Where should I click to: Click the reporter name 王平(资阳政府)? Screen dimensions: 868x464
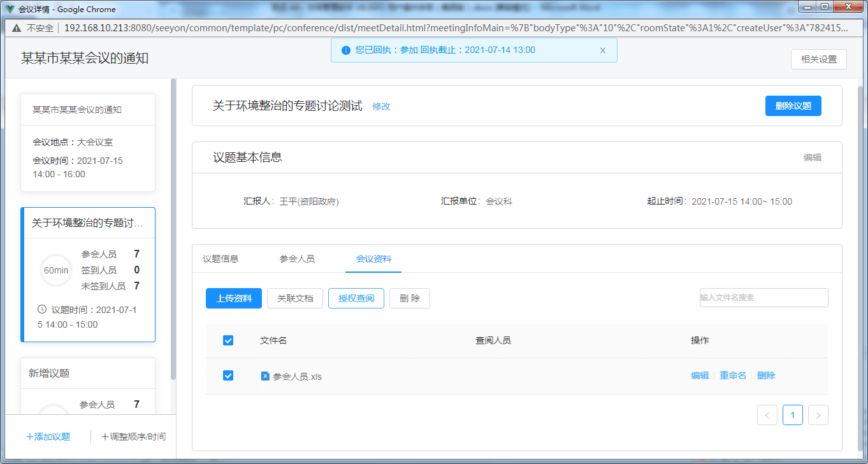click(x=309, y=201)
